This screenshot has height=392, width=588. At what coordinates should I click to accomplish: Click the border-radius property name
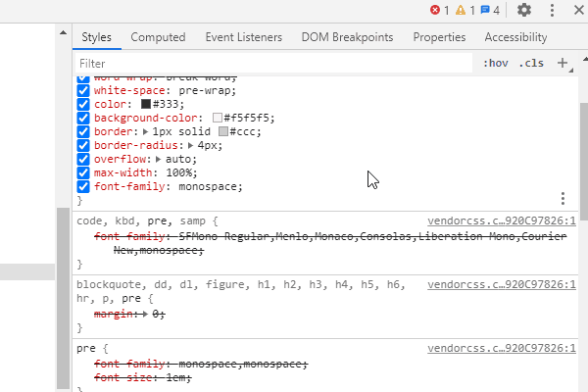click(x=136, y=146)
